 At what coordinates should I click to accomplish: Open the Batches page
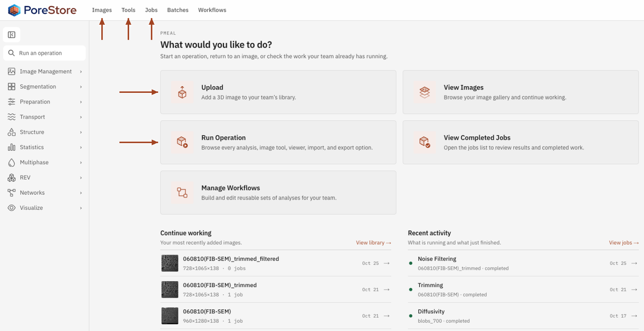[x=178, y=10]
